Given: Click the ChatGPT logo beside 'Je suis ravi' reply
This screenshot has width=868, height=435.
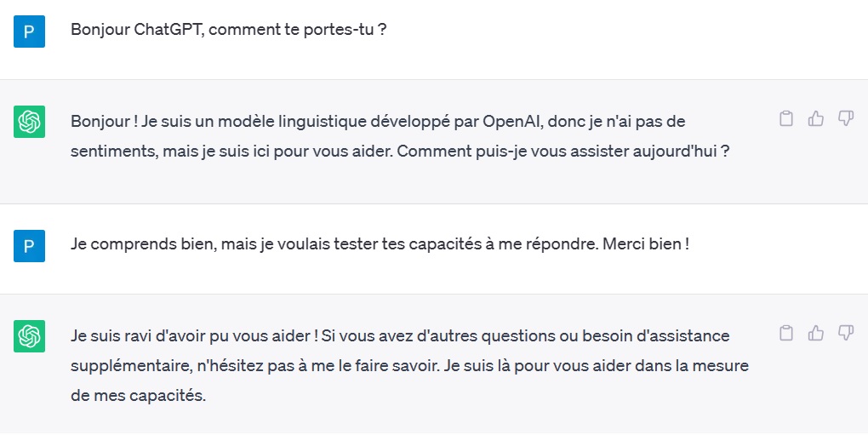Looking at the screenshot, I should [x=29, y=336].
